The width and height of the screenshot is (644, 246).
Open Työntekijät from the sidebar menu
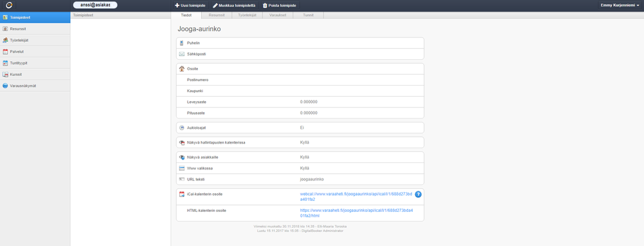pyautogui.click(x=35, y=40)
